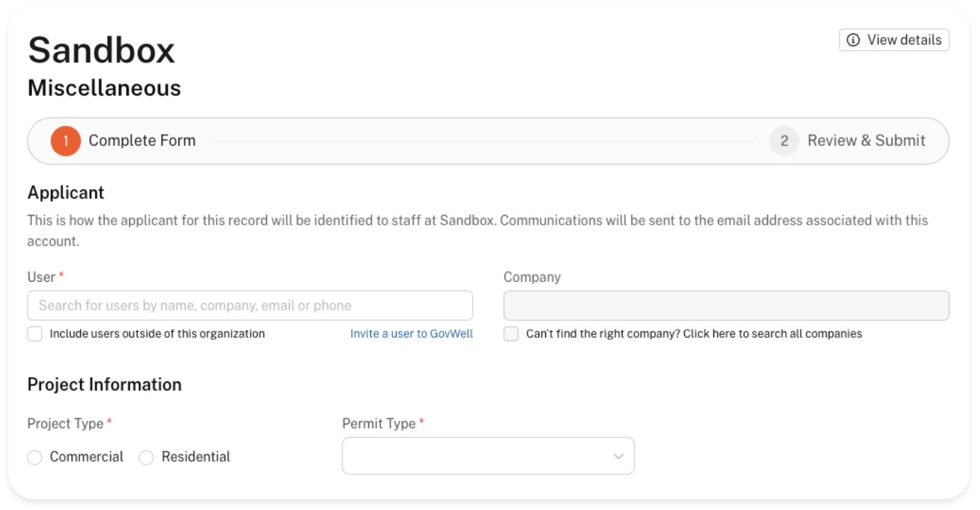Click the Permit Type field label
Image resolution: width=980 pixels, height=510 pixels.
coord(379,424)
